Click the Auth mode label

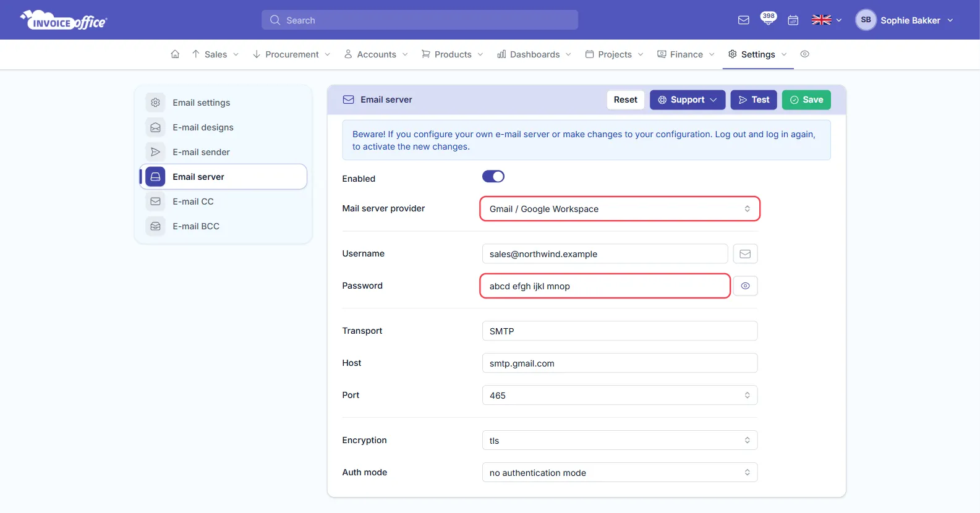coord(364,473)
